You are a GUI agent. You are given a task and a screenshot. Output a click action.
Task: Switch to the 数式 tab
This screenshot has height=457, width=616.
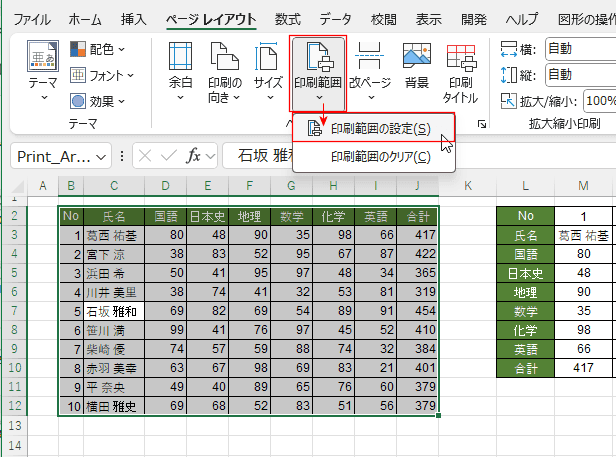[x=288, y=19]
